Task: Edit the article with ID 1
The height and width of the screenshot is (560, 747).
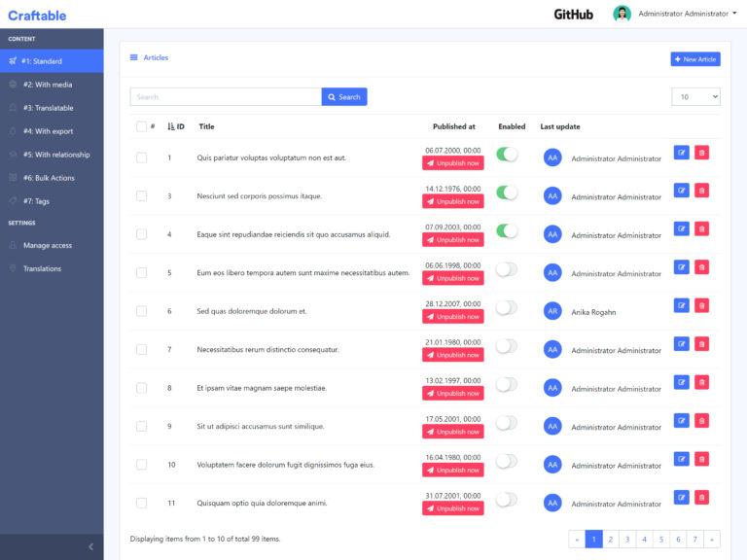Action: pyautogui.click(x=681, y=153)
